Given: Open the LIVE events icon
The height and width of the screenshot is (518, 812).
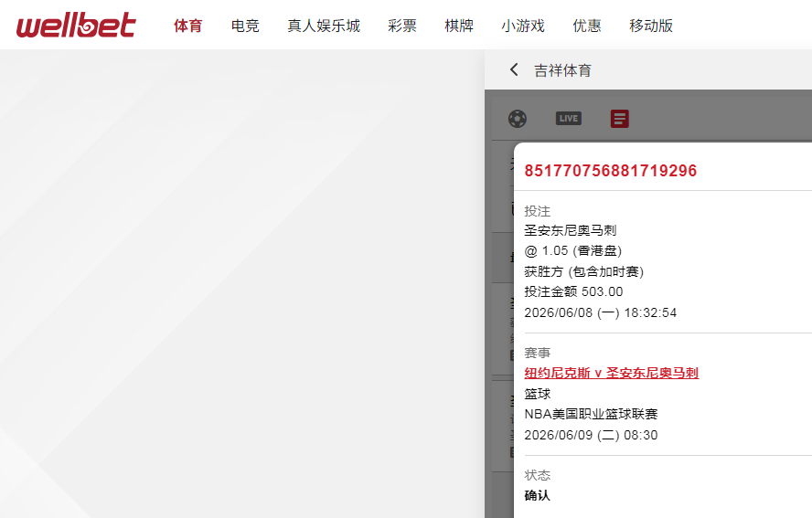Looking at the screenshot, I should [569, 119].
